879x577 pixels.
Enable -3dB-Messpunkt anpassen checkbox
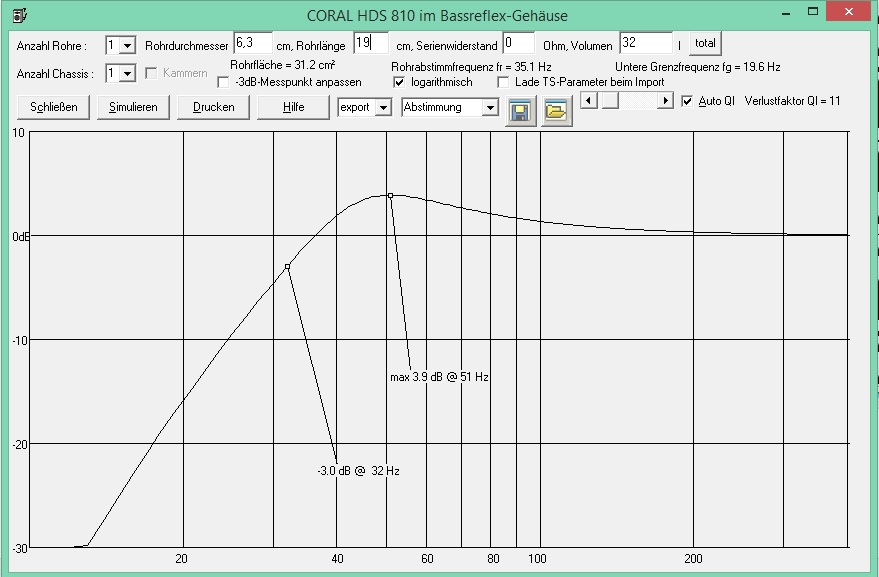[223, 82]
